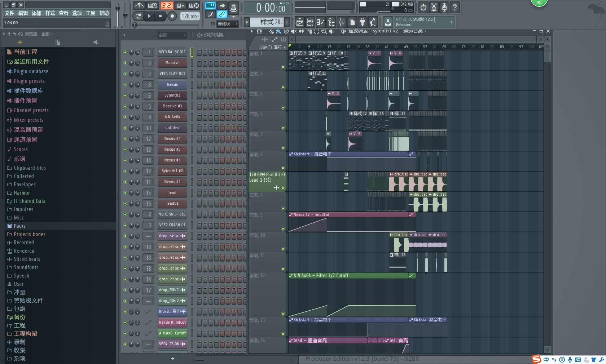Click the song position slider handle
The width and height of the screenshot is (606, 364).
coord(135,25)
